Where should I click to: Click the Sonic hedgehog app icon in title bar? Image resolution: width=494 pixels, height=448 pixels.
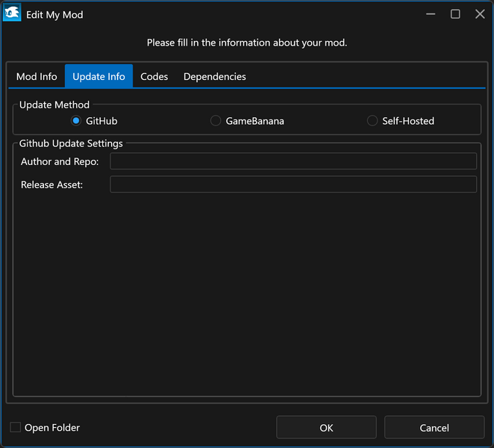(x=12, y=14)
